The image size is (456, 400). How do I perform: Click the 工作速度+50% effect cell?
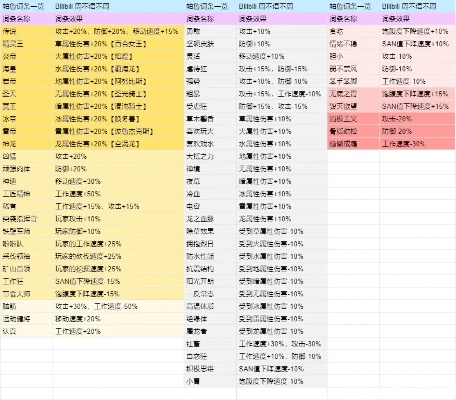[x=118, y=194]
